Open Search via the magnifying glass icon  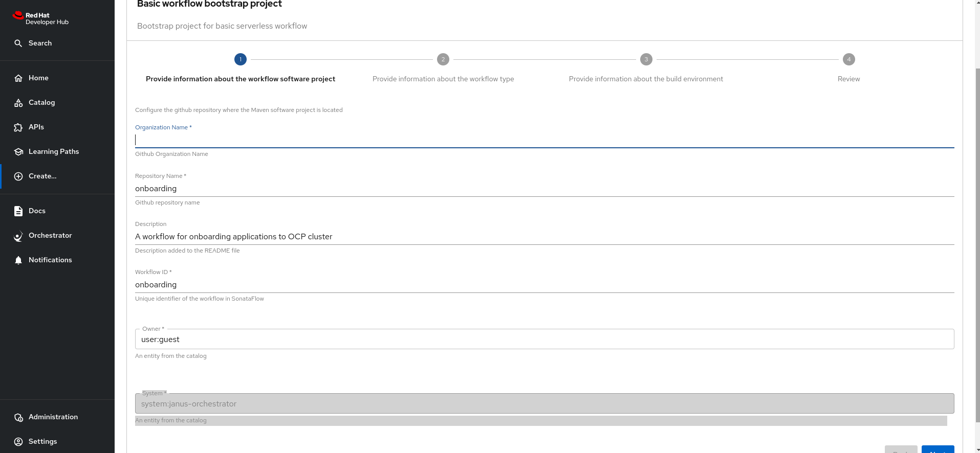click(x=18, y=43)
